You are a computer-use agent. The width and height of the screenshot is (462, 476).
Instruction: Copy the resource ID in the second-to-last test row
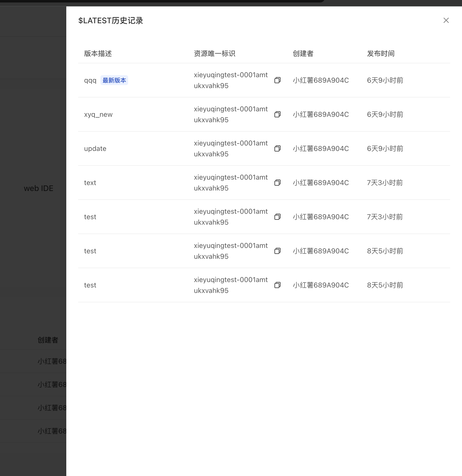coord(277,251)
